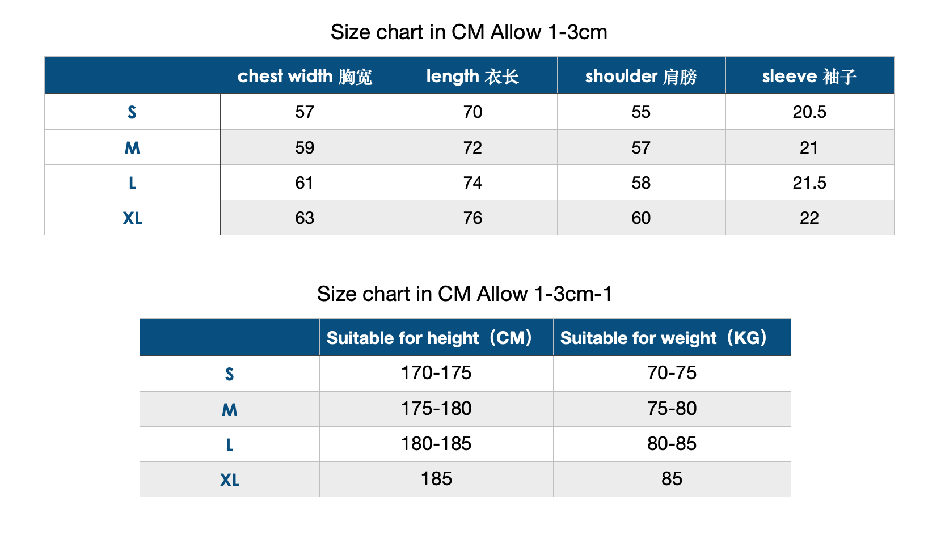Select the shoulder cell for size XL
945x560 pixels.
641,218
